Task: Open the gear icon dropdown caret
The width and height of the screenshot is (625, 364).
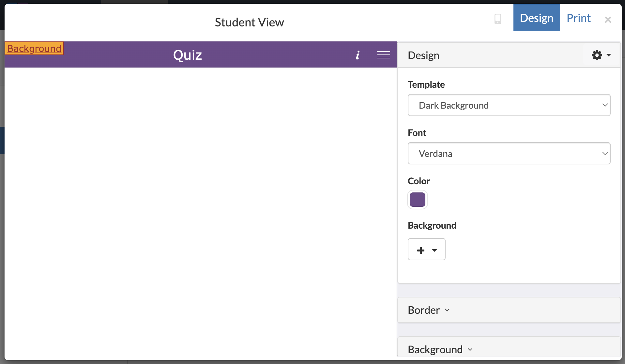Action: (608, 56)
